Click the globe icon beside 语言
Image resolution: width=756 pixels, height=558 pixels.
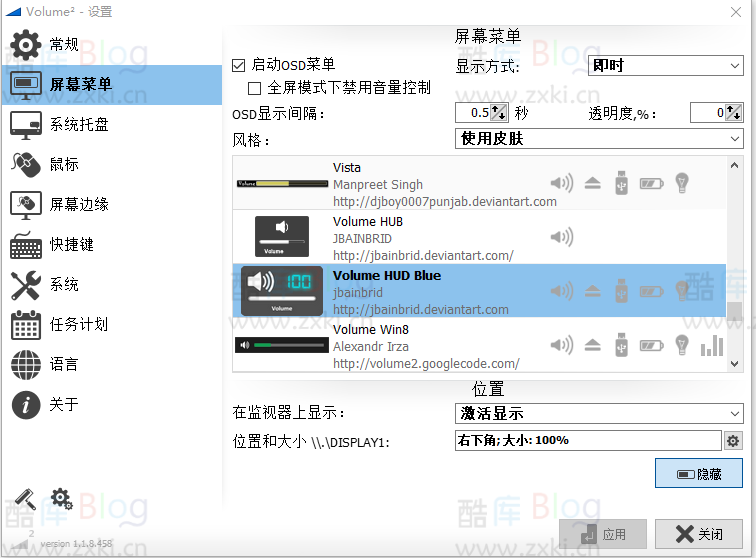click(26, 365)
